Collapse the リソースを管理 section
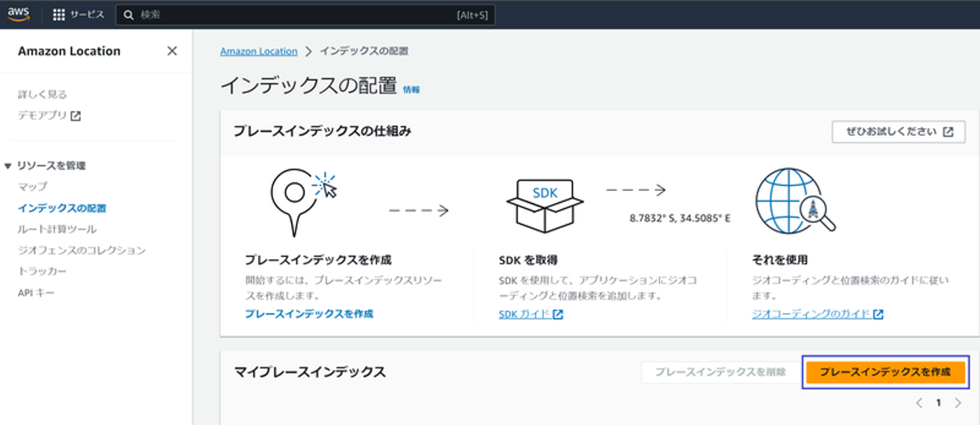980x425 pixels. [7, 166]
